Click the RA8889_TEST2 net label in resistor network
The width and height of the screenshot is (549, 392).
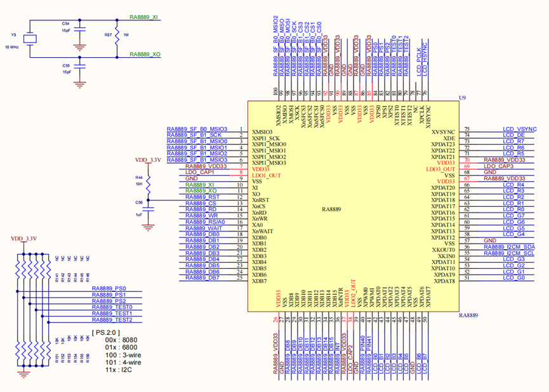(x=112, y=320)
